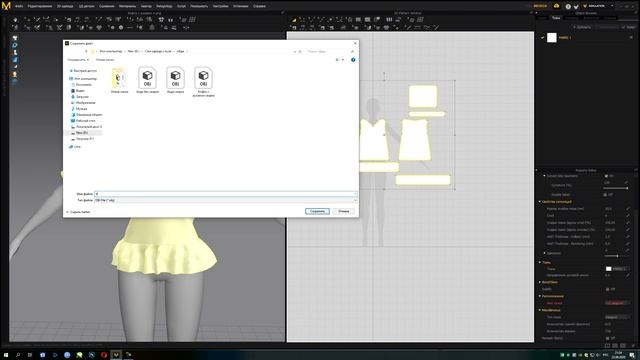Screen dimensions: 640x360
Task: Select Изображения in sidebar
Action: coord(84,102)
